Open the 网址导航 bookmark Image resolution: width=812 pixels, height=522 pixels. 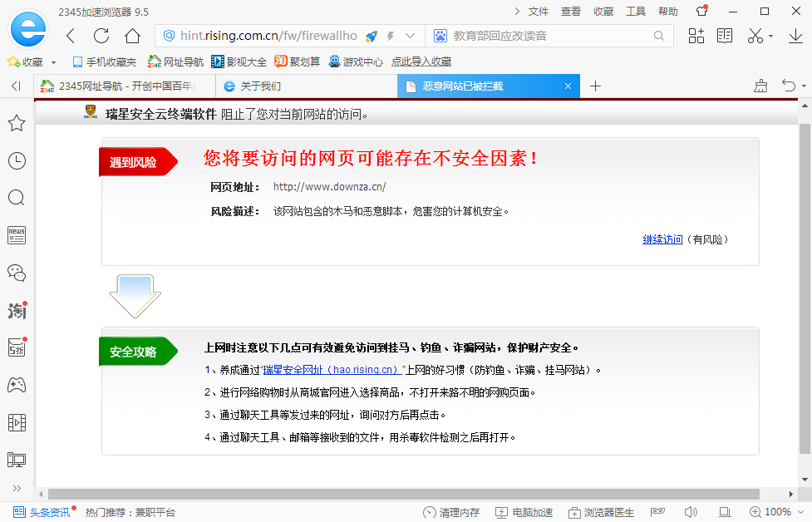[175, 62]
